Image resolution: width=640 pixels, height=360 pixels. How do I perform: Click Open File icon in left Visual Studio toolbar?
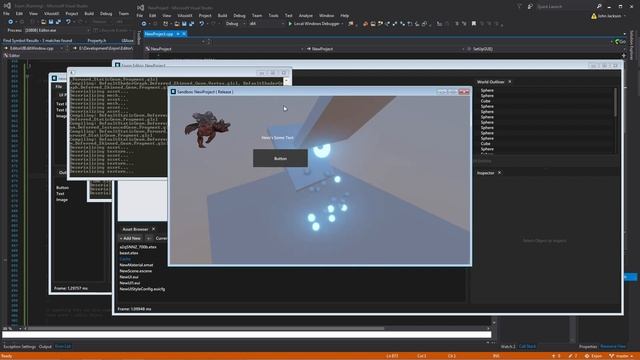[x=43, y=22]
